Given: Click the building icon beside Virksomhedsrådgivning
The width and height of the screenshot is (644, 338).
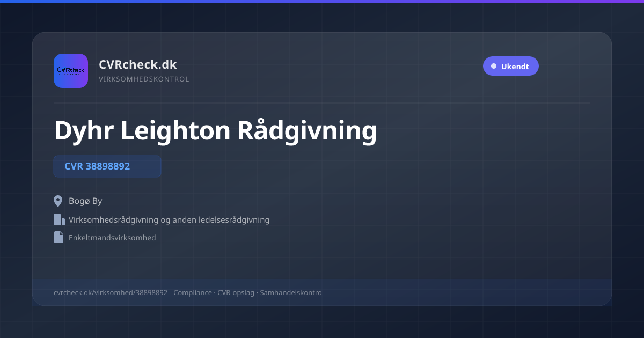Looking at the screenshot, I should click(x=59, y=219).
